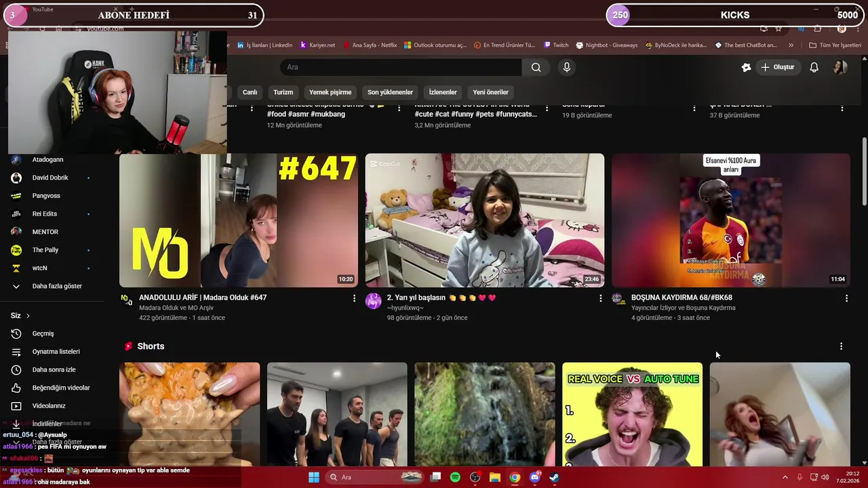This screenshot has height=488, width=868.
Task: Click the YouTube search magnifier button
Action: (x=536, y=67)
